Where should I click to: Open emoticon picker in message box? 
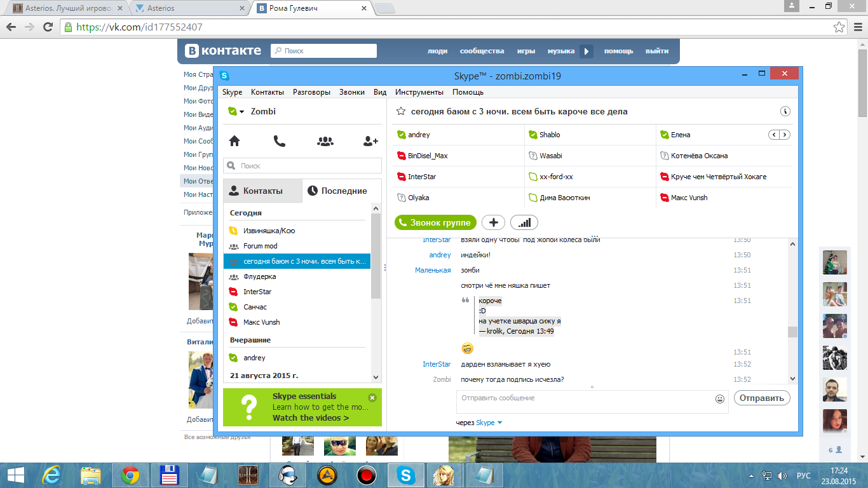click(x=720, y=399)
